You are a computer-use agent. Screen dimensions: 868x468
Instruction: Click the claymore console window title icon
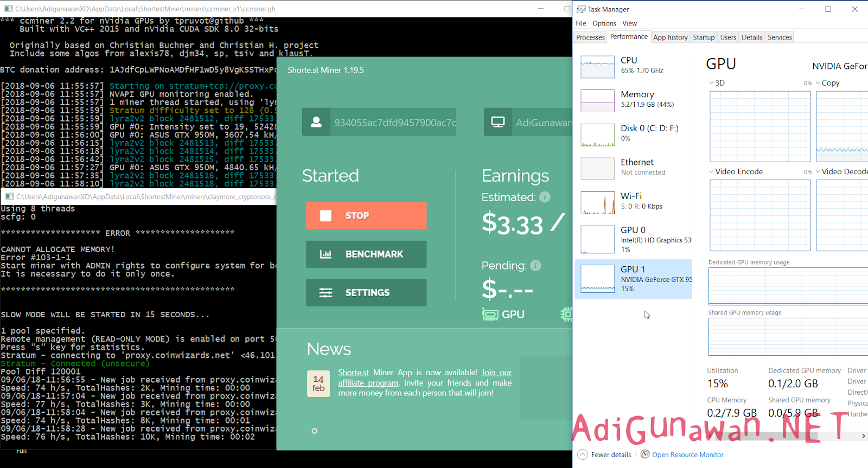tap(9, 196)
